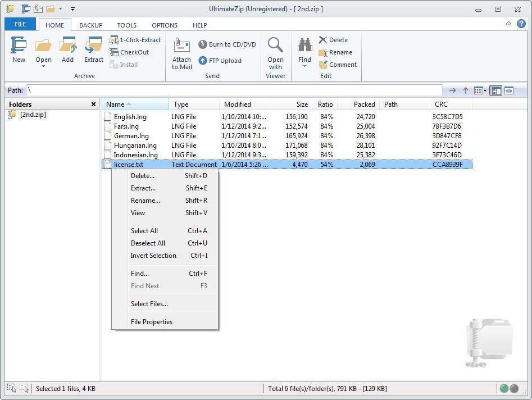Choose Invert Selection from the context menu

coord(154,256)
